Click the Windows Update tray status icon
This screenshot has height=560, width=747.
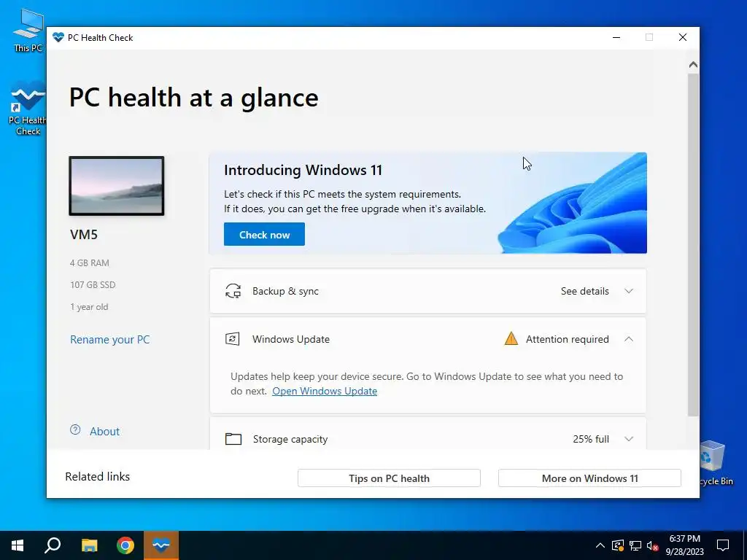[617, 545]
